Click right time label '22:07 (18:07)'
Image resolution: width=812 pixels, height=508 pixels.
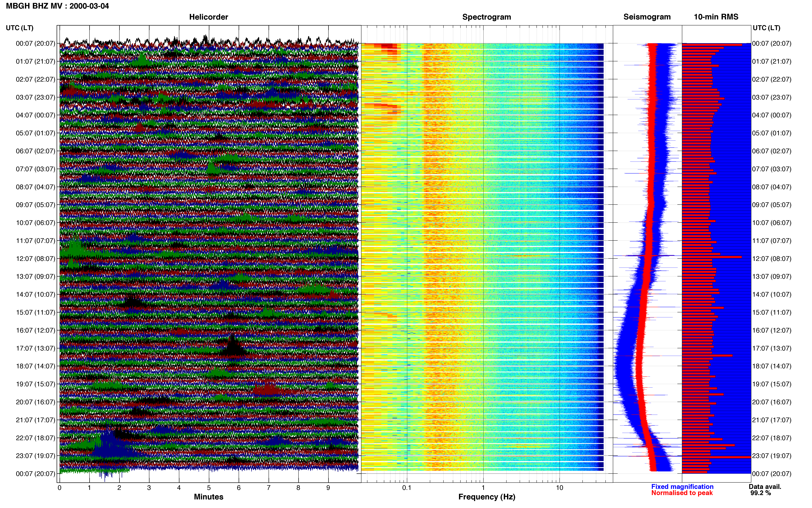pos(772,438)
